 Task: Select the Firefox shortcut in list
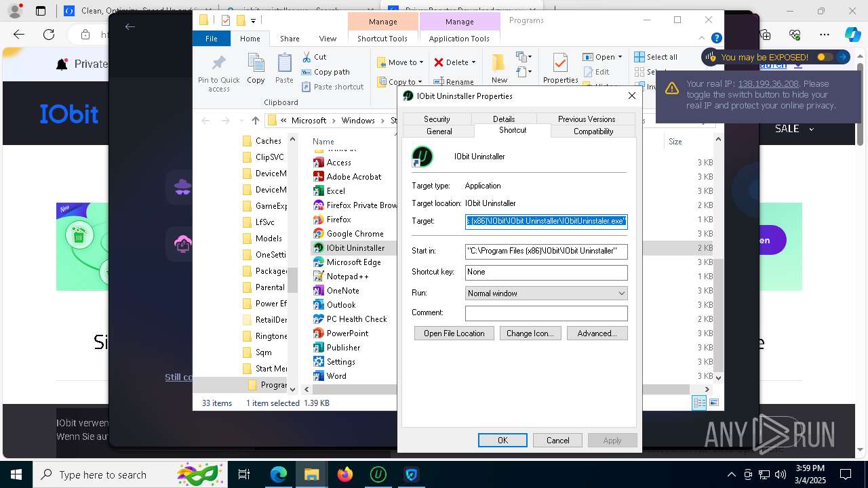click(332, 220)
